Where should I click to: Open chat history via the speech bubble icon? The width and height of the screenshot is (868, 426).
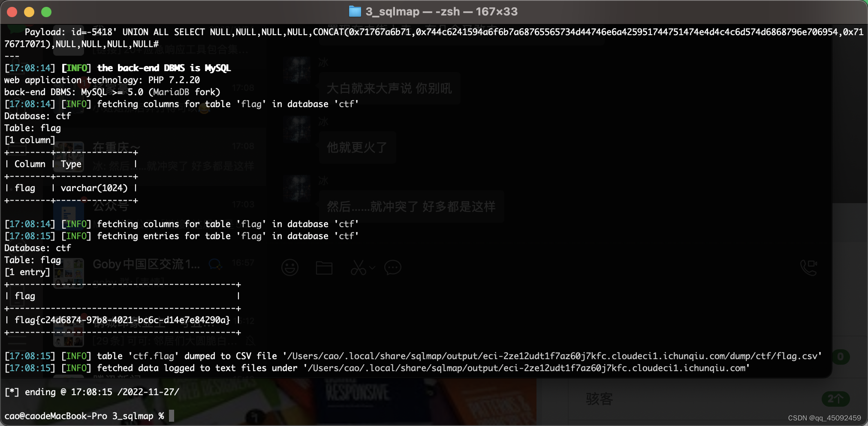point(393,267)
